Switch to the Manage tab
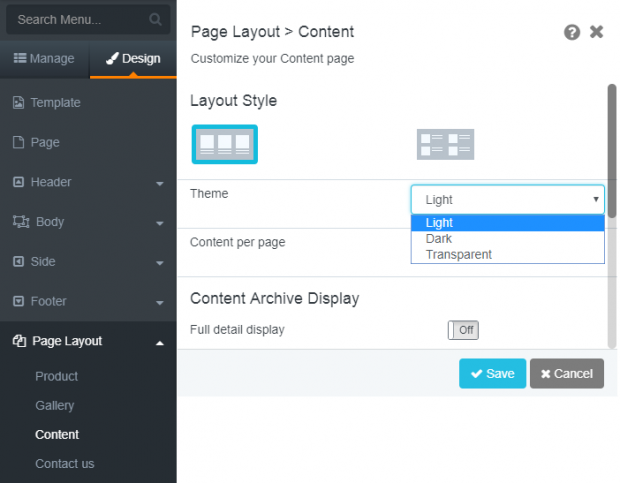Screen dimensions: 620x483 [x=44, y=58]
